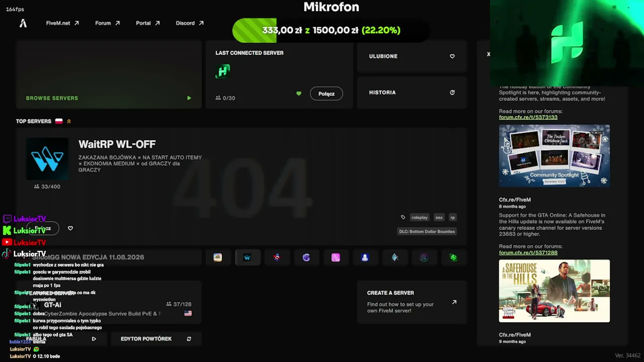Open the Portal link in the top navigation

click(x=147, y=23)
